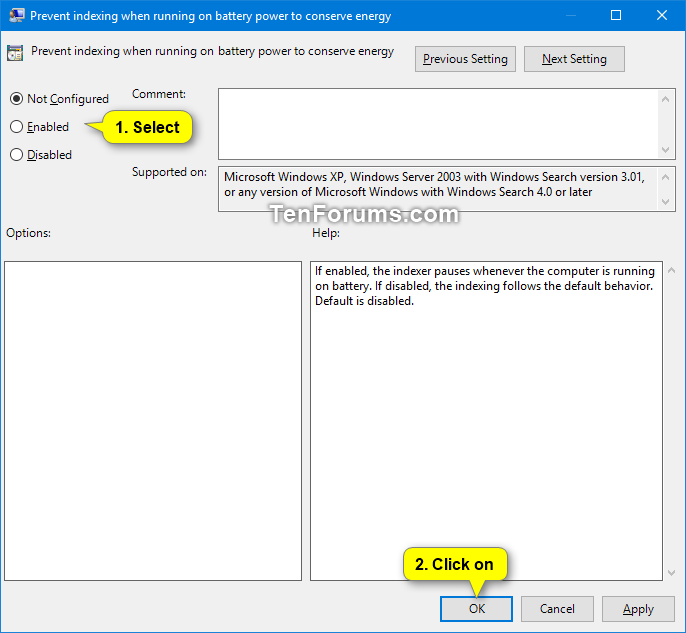
Task: Click the Comment box scroll down arrow
Action: pos(665,150)
